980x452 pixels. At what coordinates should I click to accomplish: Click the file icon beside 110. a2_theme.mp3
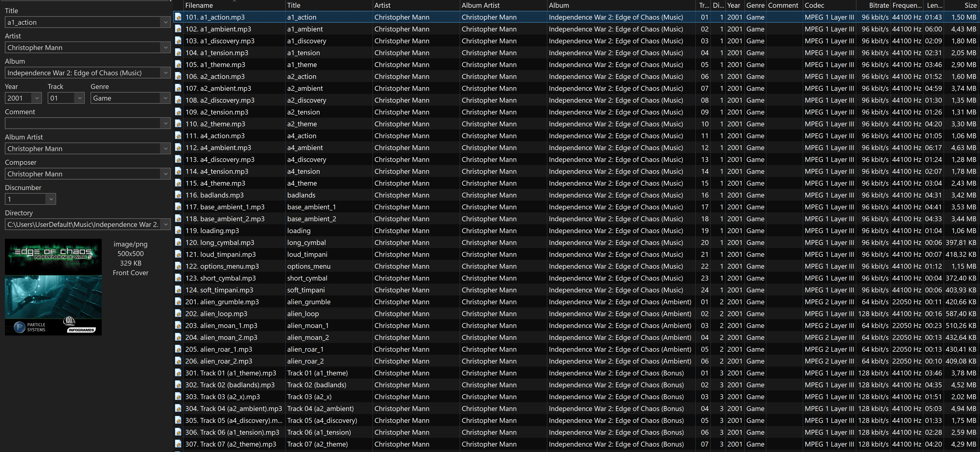tap(178, 124)
